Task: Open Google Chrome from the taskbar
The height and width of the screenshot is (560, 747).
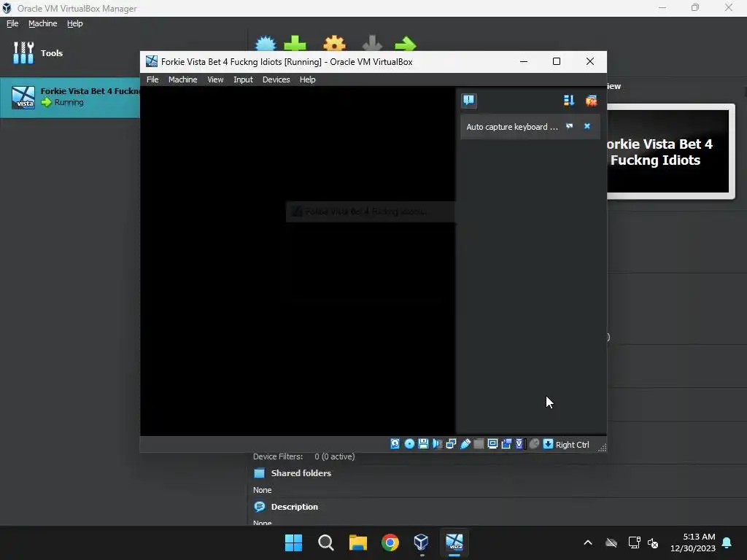Action: pyautogui.click(x=390, y=542)
